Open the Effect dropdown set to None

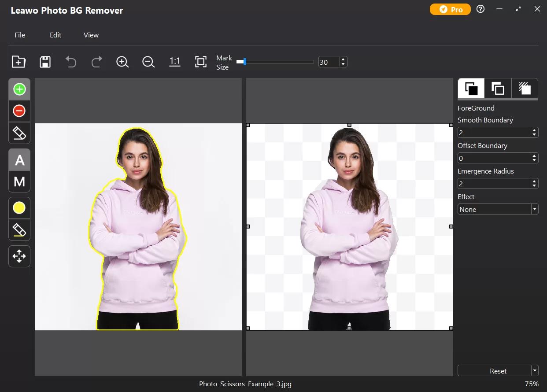point(498,210)
